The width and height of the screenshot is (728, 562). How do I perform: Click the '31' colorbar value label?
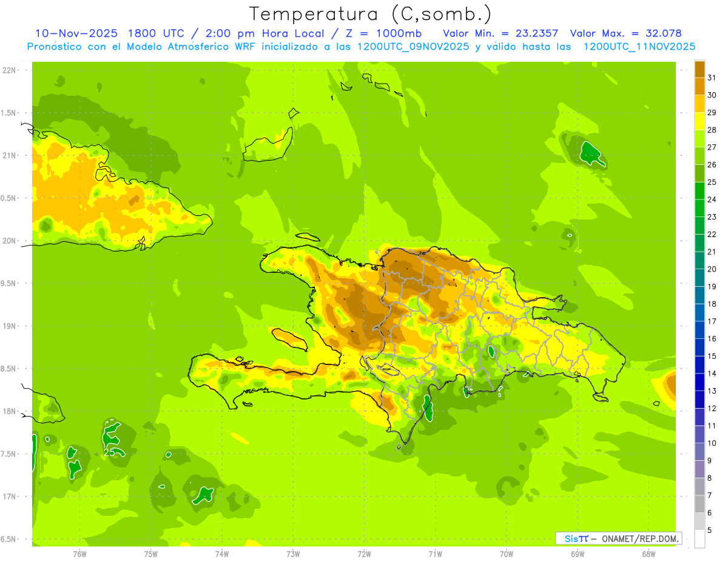click(712, 78)
